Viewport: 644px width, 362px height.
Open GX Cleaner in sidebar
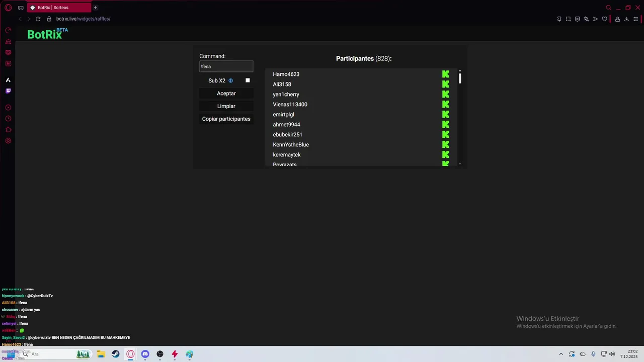(8, 42)
